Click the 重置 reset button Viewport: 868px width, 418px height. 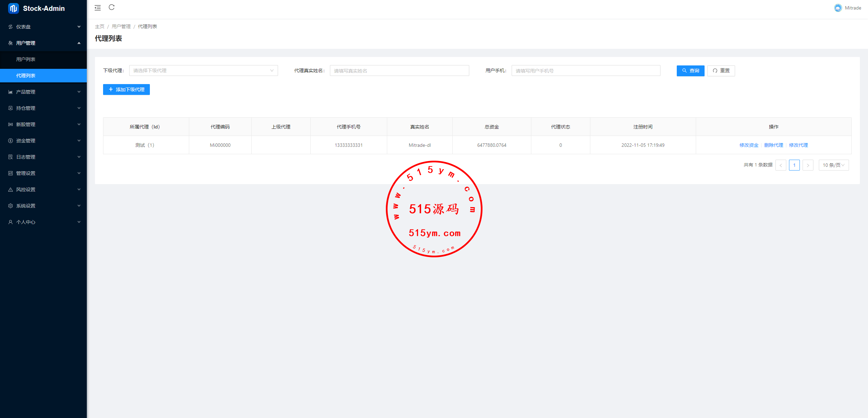click(x=721, y=71)
